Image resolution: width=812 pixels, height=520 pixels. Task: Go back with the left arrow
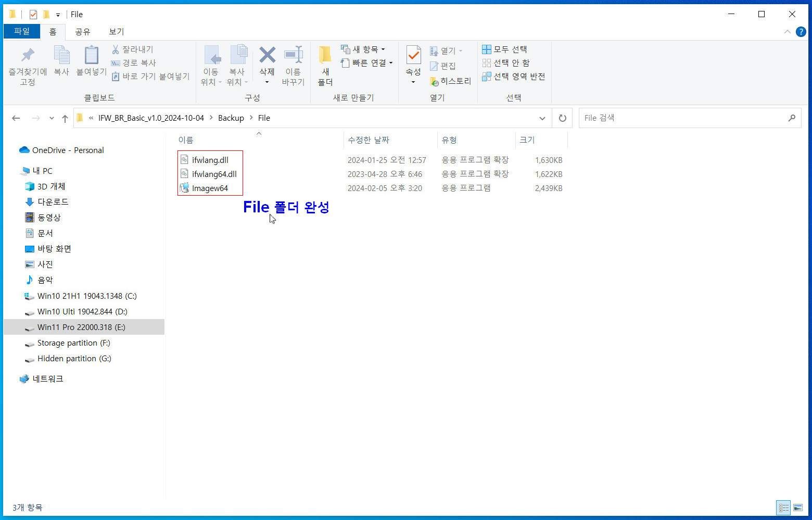pos(16,118)
